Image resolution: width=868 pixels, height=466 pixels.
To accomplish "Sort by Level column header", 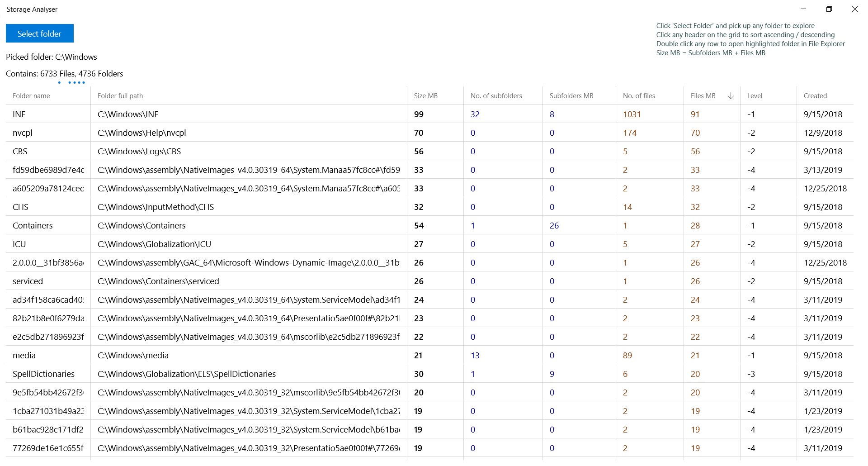I will [x=755, y=96].
